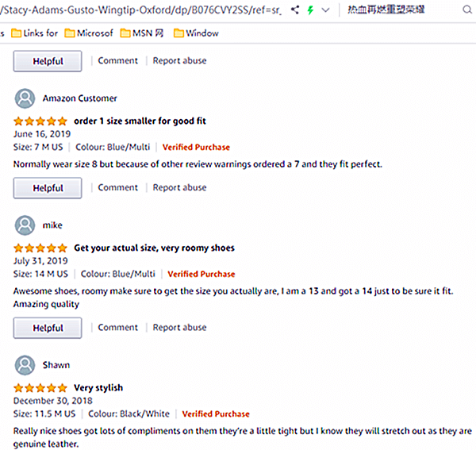
Task: Click the page URL in the address bar
Action: pyautogui.click(x=143, y=10)
